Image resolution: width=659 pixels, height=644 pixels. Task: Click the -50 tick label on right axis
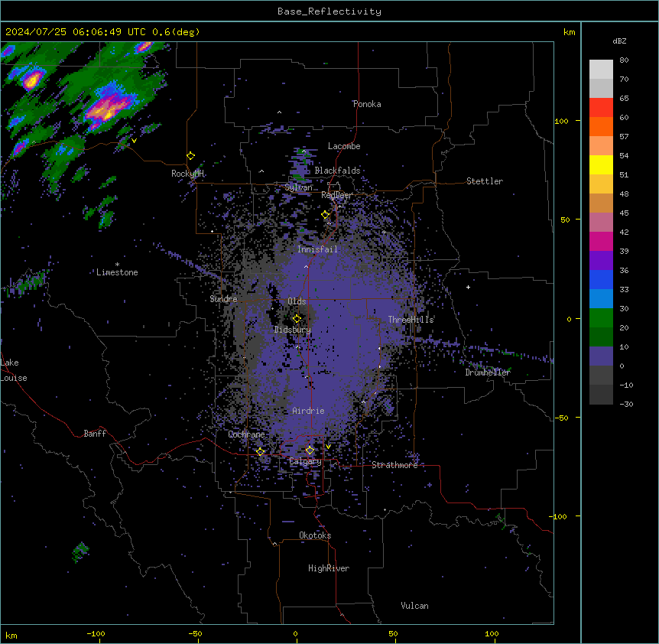tap(561, 418)
